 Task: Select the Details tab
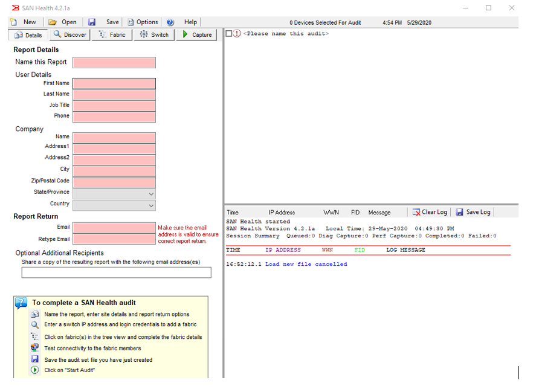28,35
